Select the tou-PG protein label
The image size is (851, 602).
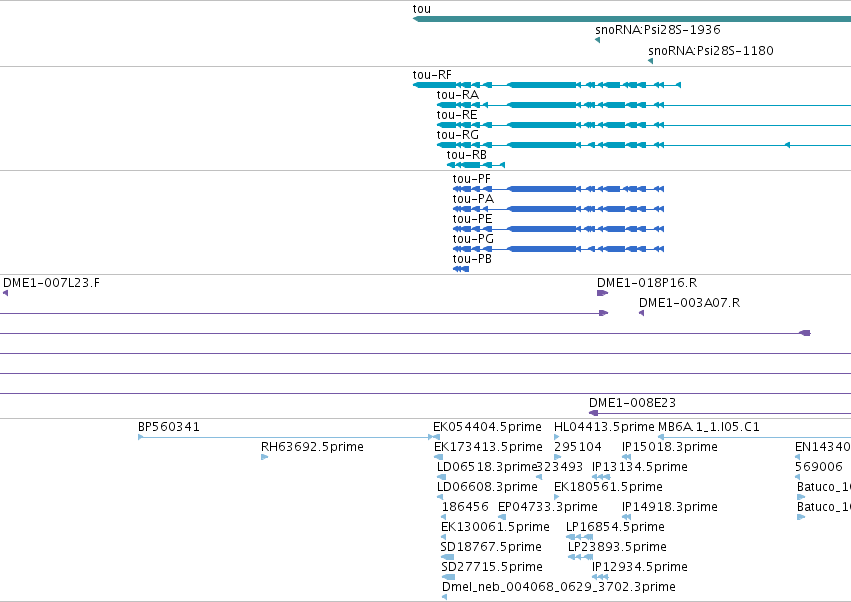tap(473, 239)
